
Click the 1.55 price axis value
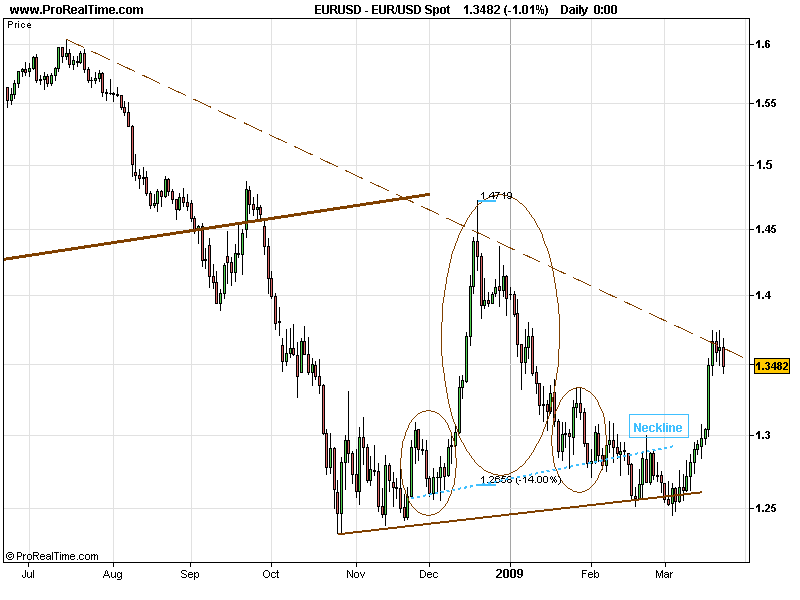(x=766, y=104)
